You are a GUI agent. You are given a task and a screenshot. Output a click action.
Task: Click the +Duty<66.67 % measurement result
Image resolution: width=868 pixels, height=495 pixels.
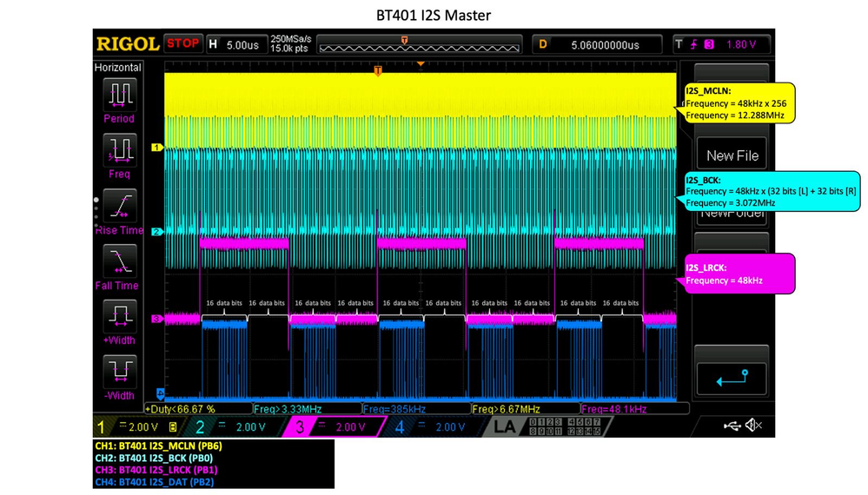tap(199, 409)
